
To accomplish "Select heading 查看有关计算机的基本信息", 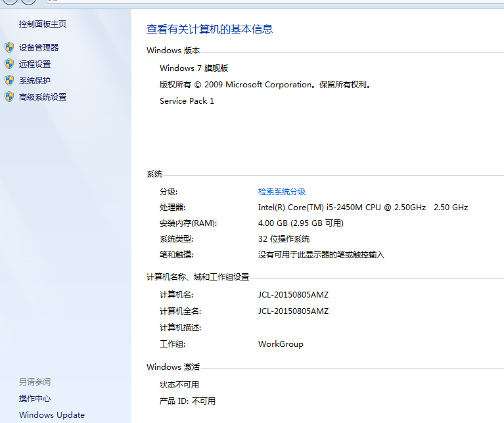I will coord(210,29).
